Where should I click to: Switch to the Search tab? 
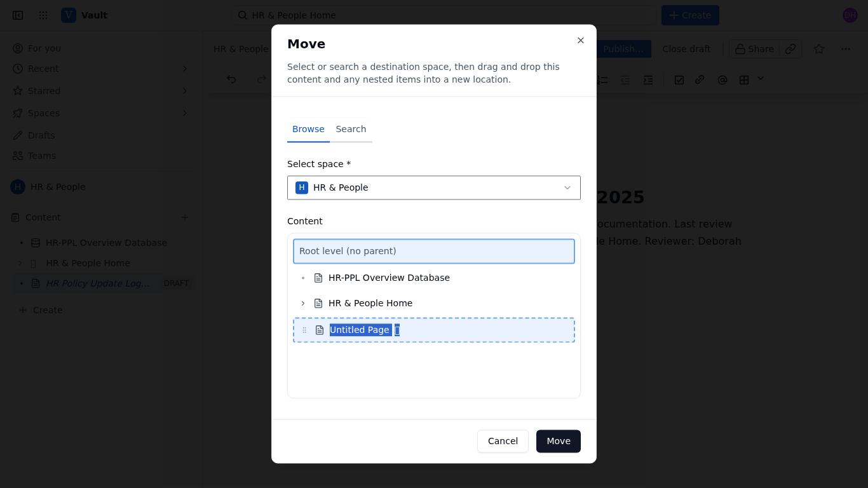(351, 129)
